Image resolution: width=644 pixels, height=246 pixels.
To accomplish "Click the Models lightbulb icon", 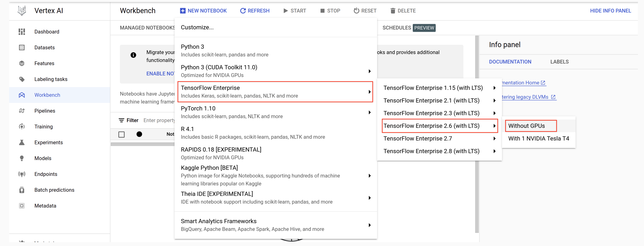I will point(22,158).
